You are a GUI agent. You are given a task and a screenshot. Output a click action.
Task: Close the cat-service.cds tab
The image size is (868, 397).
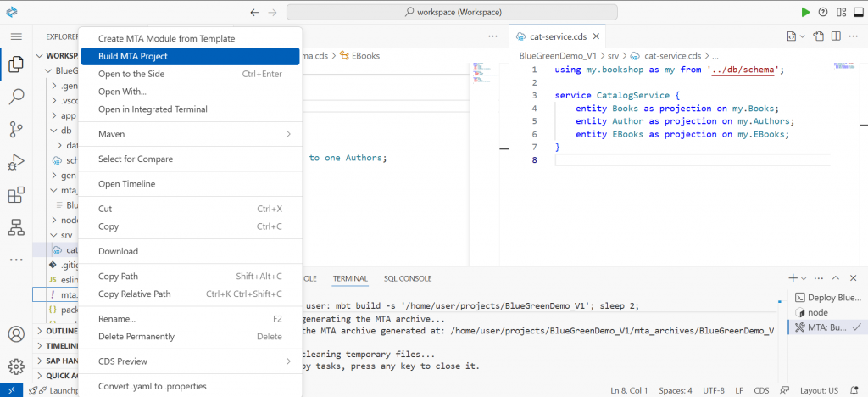(596, 36)
